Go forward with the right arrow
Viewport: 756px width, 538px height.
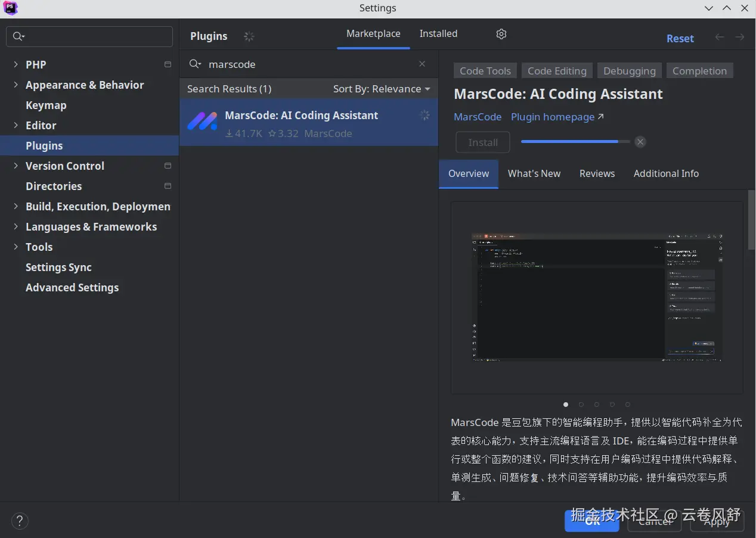740,37
